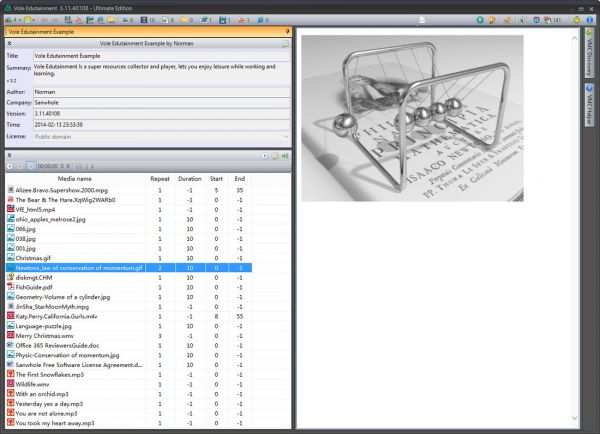Open the VMC Discovery side tab
The width and height of the screenshot is (600, 434).
tap(589, 53)
